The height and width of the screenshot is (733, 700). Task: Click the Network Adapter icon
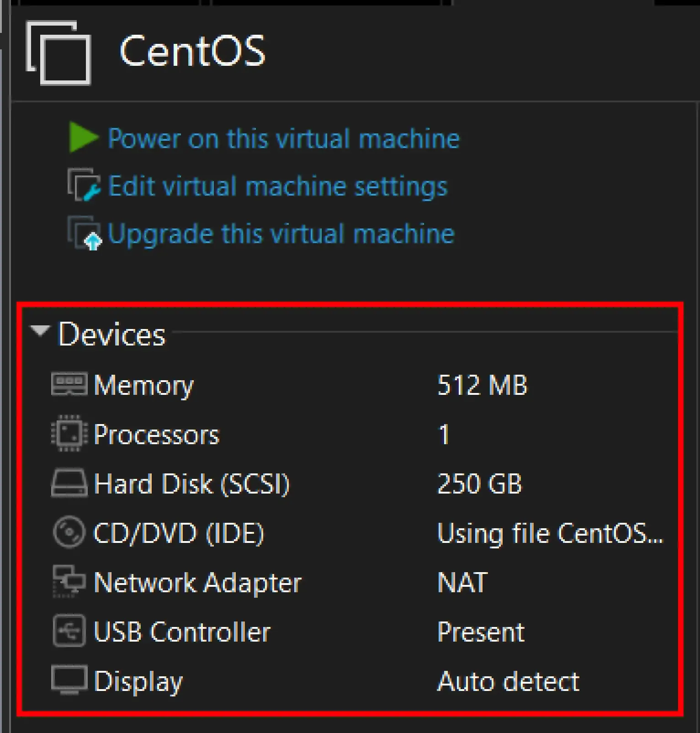(69, 582)
